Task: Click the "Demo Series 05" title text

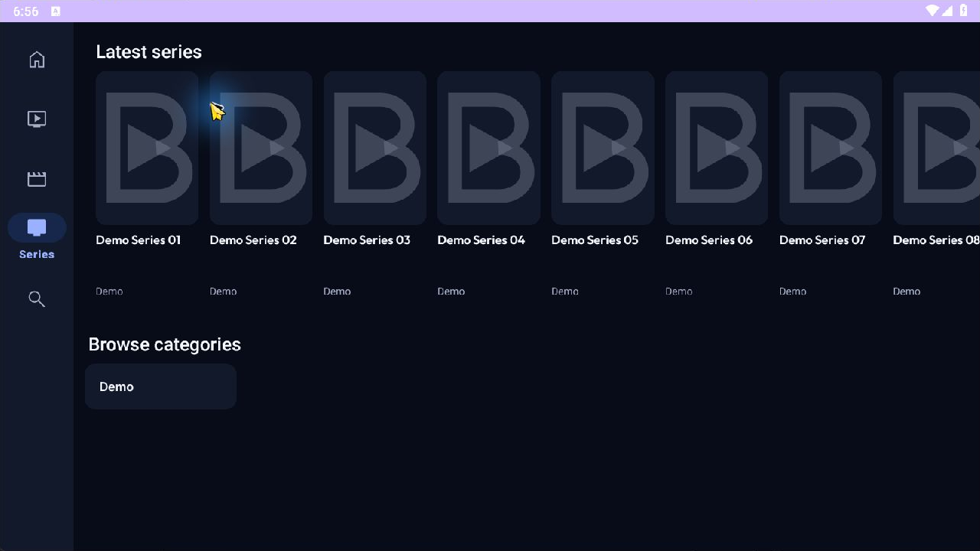Action: 595,240
